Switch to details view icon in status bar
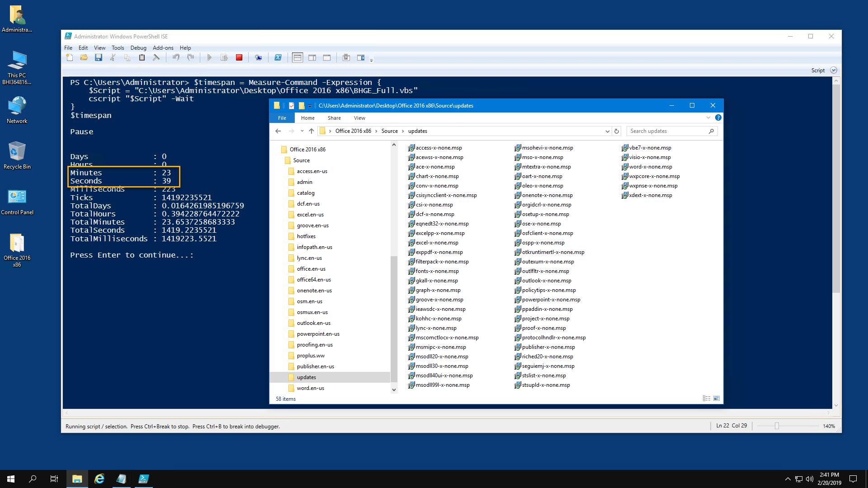This screenshot has width=868, height=488. coord(707,399)
